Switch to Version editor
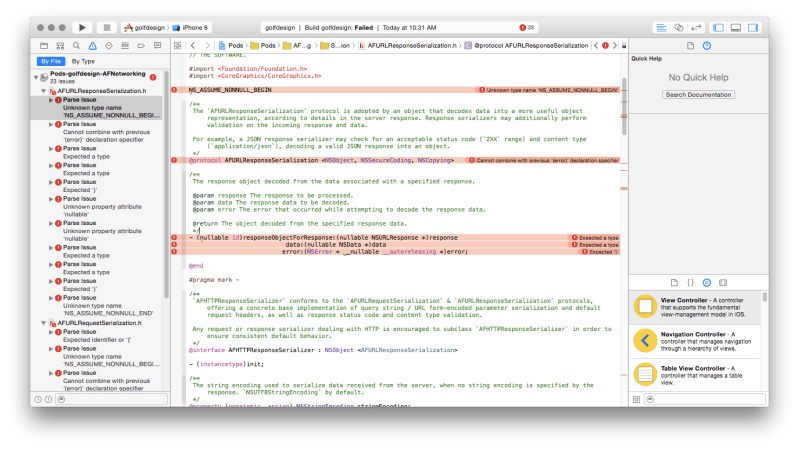 (x=696, y=28)
